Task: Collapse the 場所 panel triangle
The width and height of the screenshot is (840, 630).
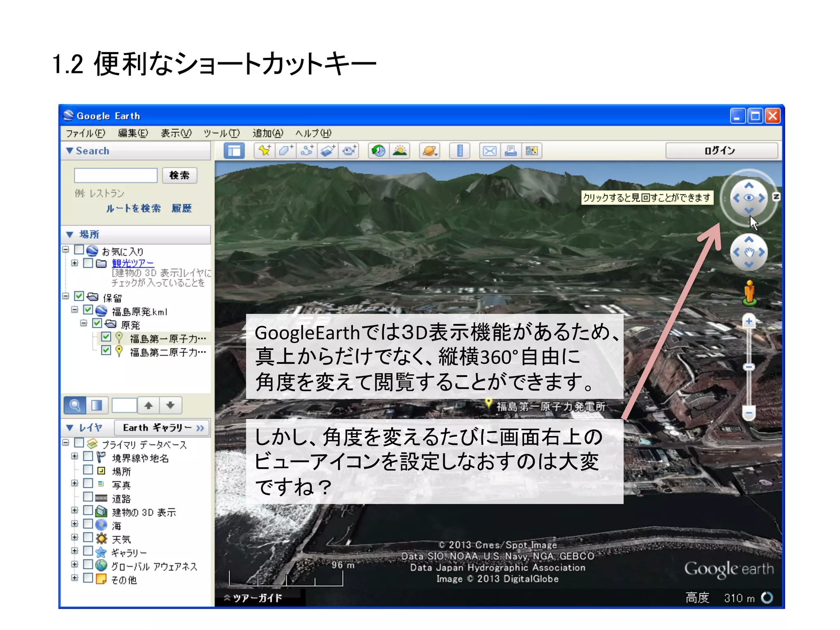Action: tap(70, 235)
